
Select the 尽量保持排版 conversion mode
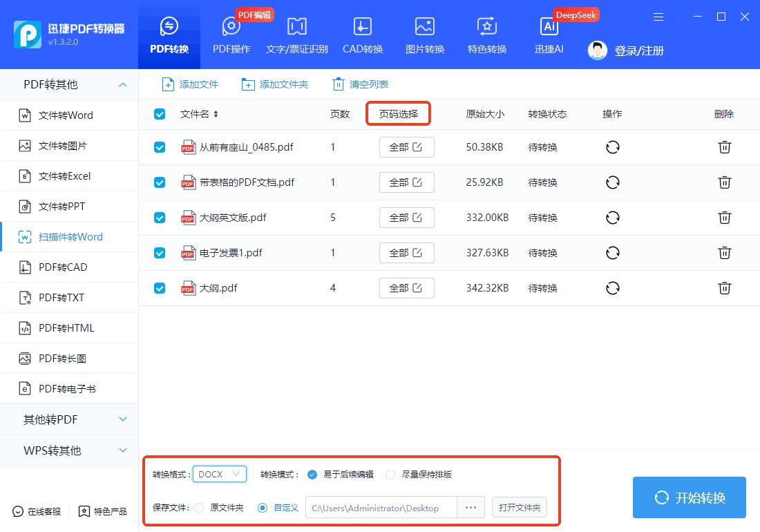click(x=390, y=475)
